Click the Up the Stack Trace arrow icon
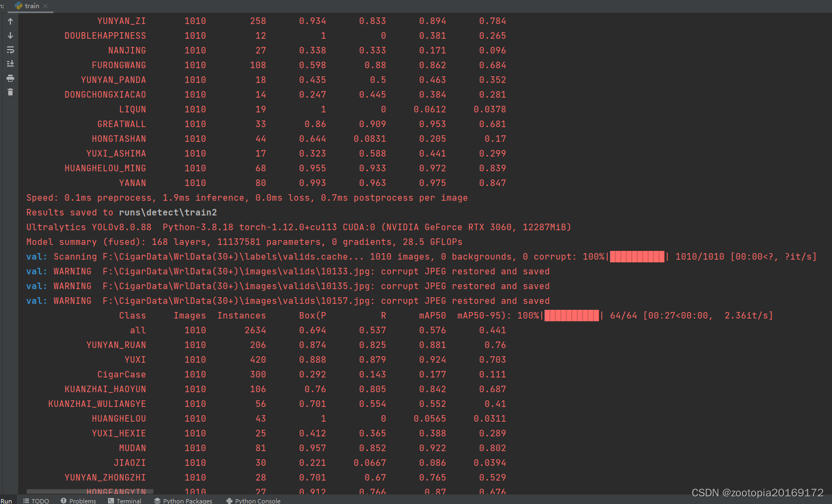 coord(10,21)
